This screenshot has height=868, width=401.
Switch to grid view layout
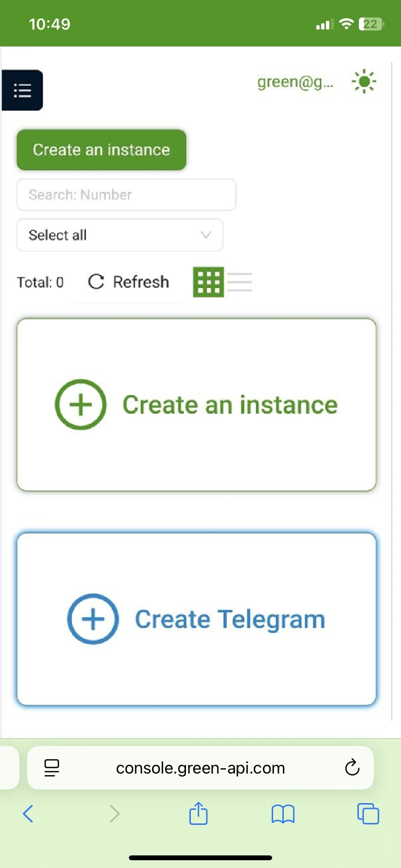tap(208, 282)
